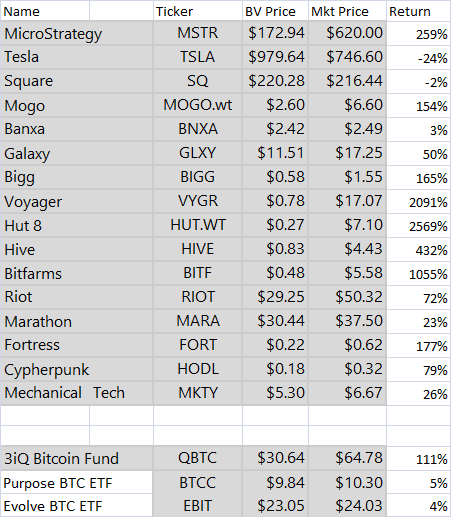Select Bitfarms BV price $0.48

(x=275, y=273)
